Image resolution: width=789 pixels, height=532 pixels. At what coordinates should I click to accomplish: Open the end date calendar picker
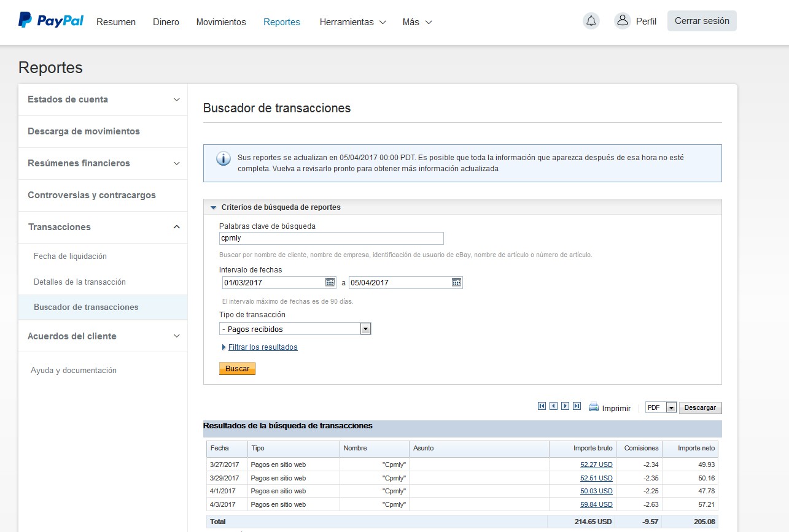click(x=456, y=282)
